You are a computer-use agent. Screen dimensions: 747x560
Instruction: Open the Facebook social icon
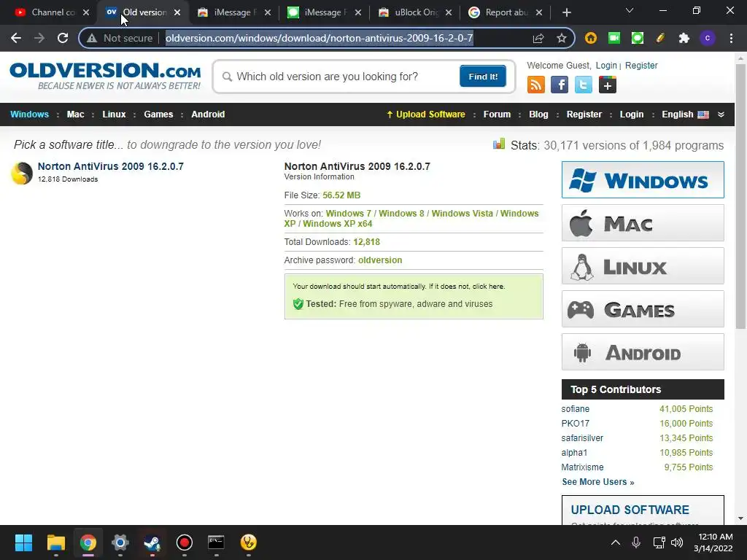(x=560, y=85)
